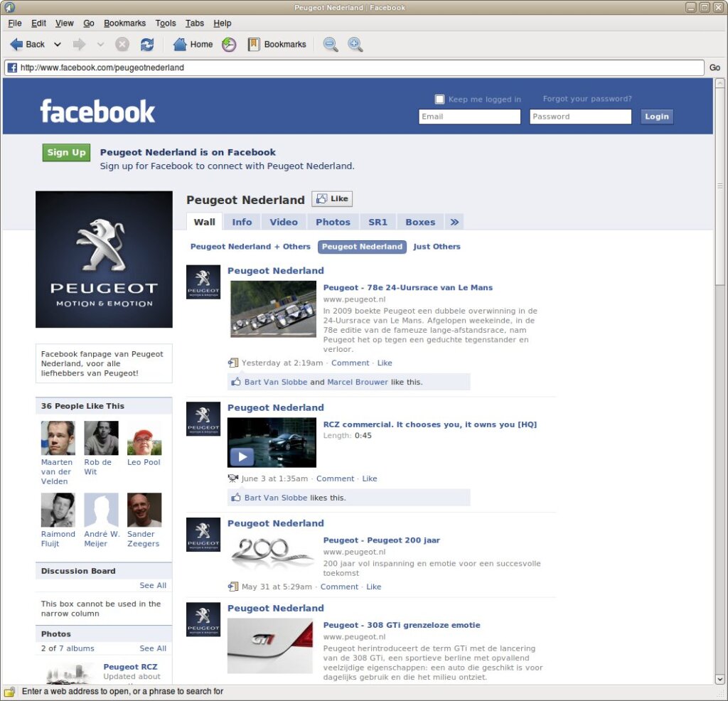This screenshot has height=701, width=728.
Task: Open the History clock icon
Action: (x=229, y=44)
